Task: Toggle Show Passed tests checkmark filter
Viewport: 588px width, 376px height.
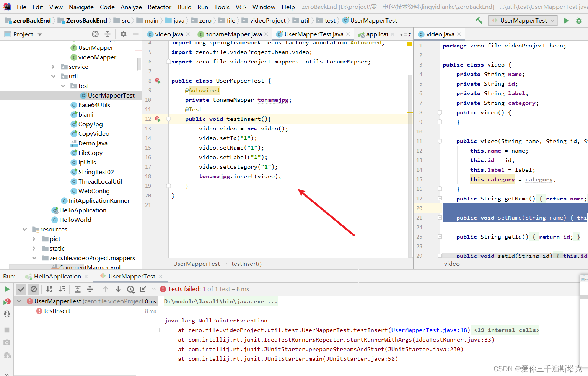Action: (21, 289)
